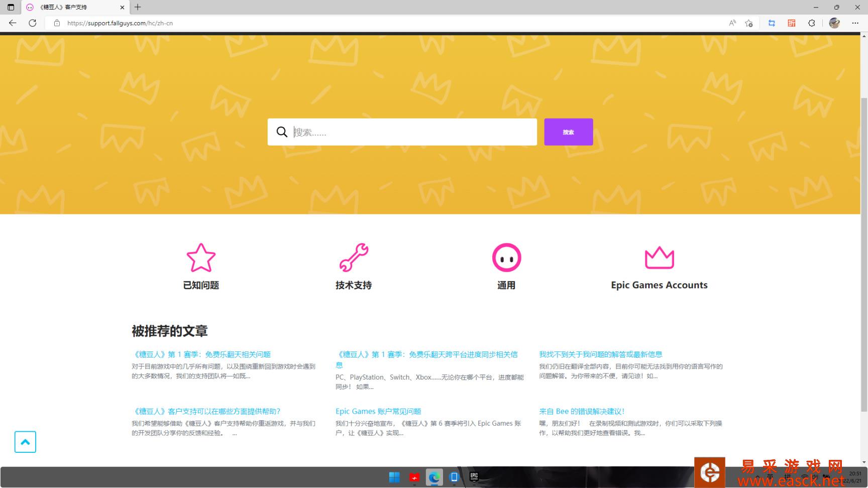
Task: Open the Edge Settings and more menu
Action: tap(855, 23)
